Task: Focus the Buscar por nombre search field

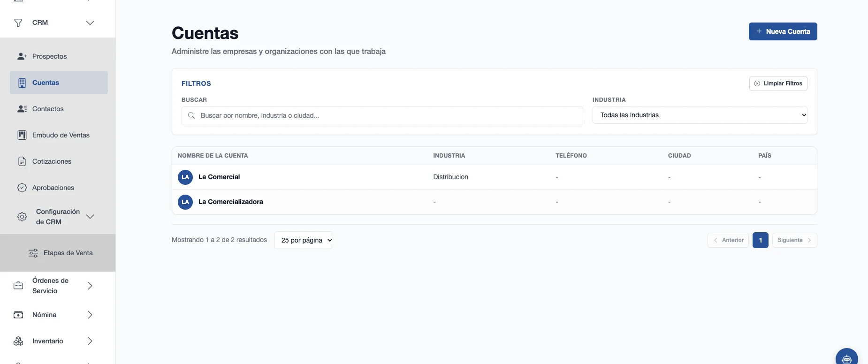Action: [x=382, y=115]
